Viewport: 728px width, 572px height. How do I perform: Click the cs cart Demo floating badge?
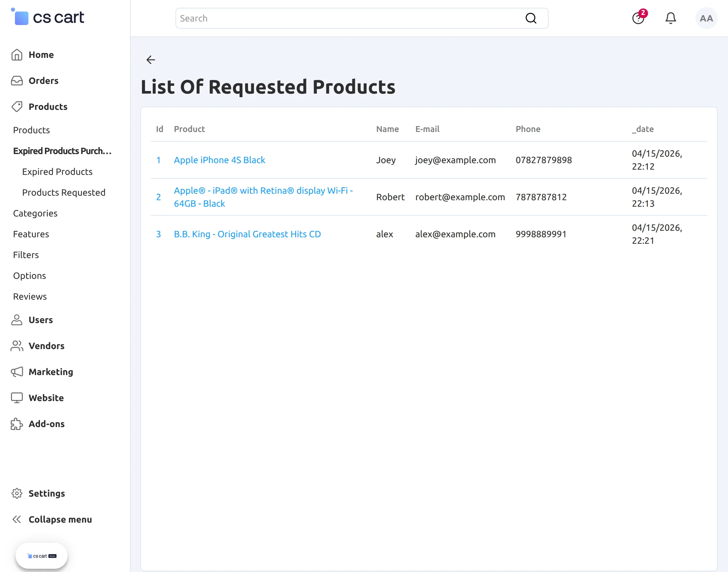coord(42,556)
